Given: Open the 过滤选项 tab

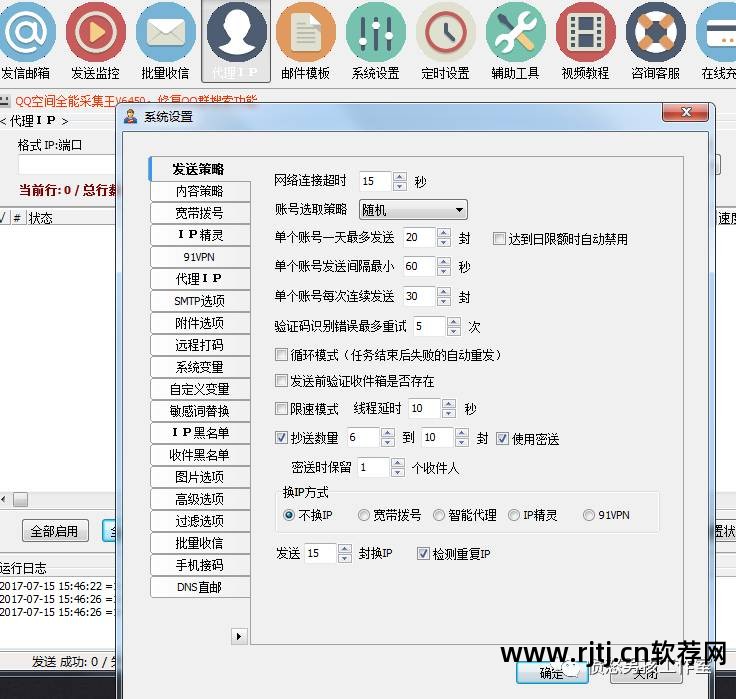Looking at the screenshot, I should (200, 521).
